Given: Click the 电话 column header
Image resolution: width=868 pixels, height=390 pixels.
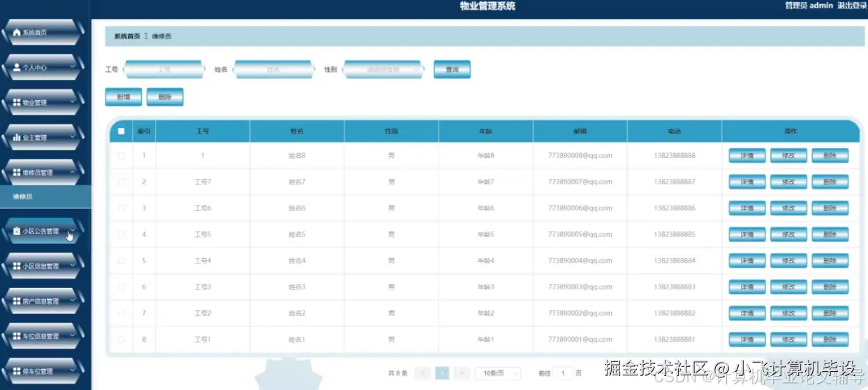Looking at the screenshot, I should point(675,131).
